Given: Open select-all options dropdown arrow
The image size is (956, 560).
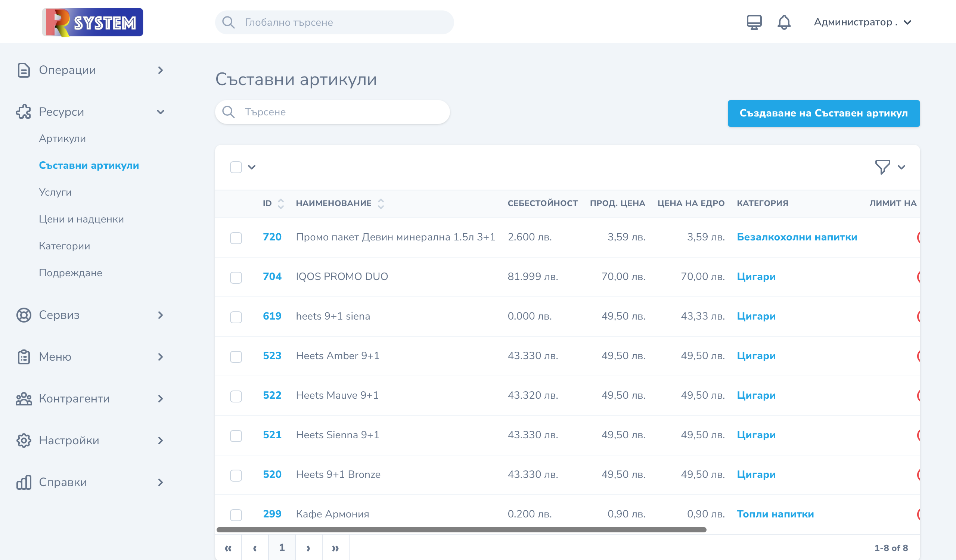Looking at the screenshot, I should [x=252, y=167].
